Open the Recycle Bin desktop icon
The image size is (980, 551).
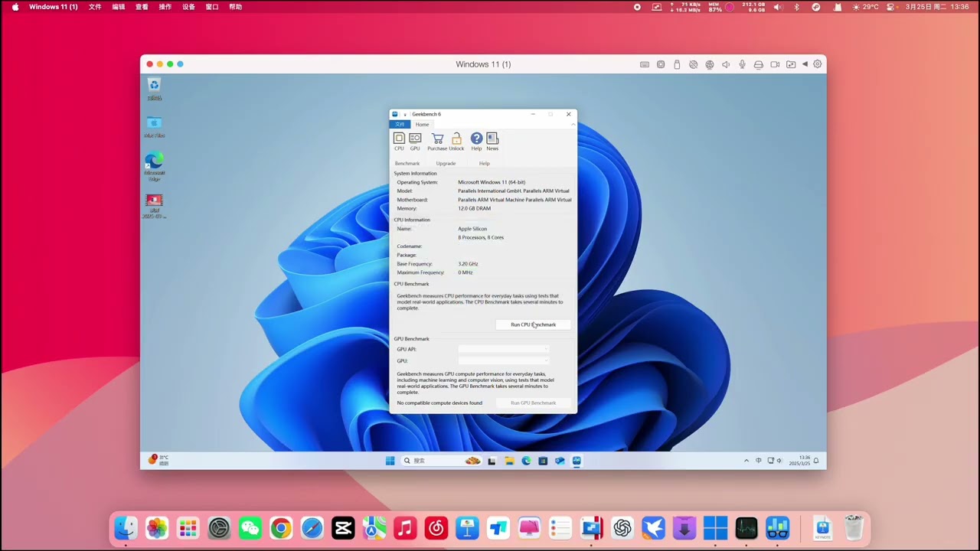[155, 90]
